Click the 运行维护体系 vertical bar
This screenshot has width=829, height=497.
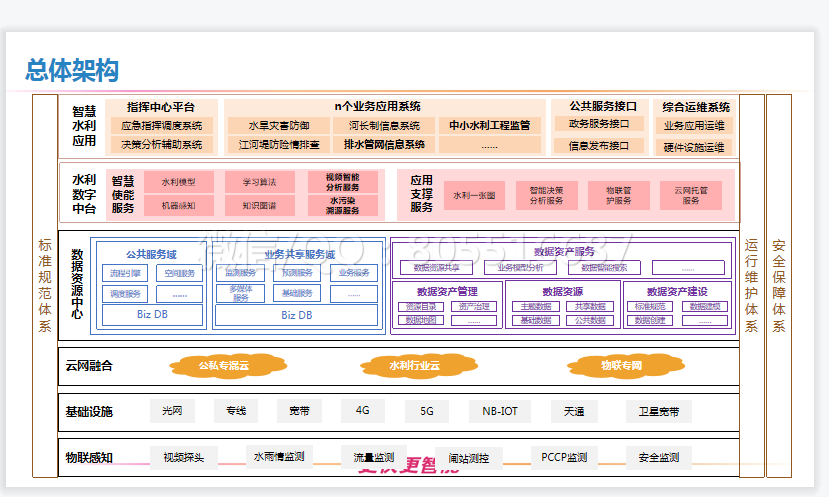752,286
